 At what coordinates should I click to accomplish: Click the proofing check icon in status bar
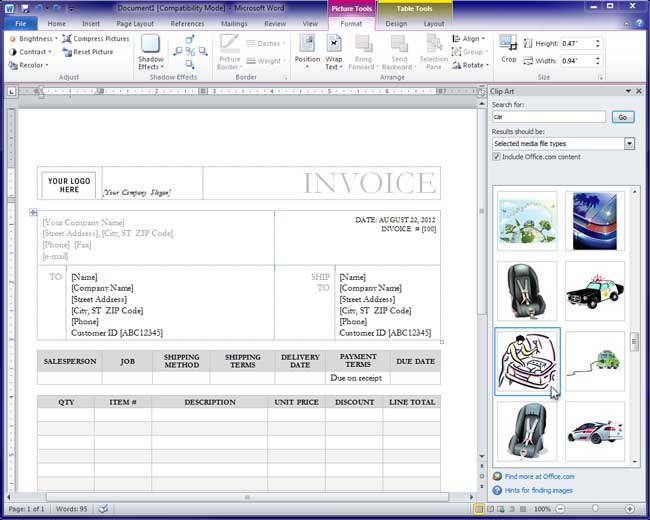(x=103, y=509)
